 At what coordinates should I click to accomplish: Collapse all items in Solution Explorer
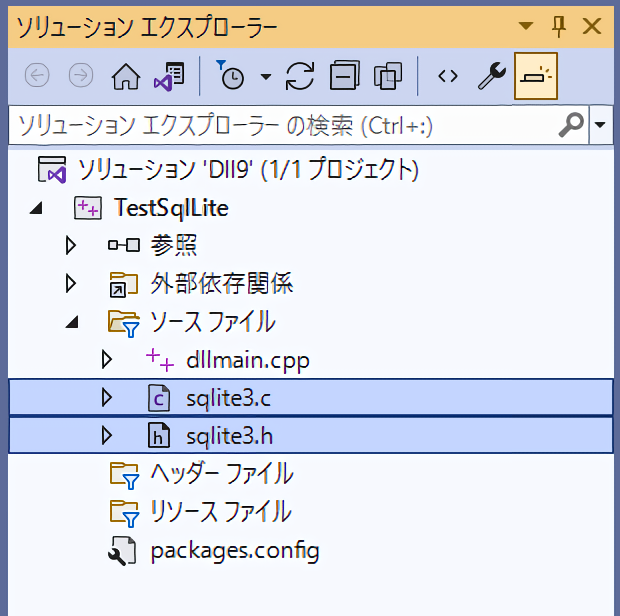pos(345,76)
